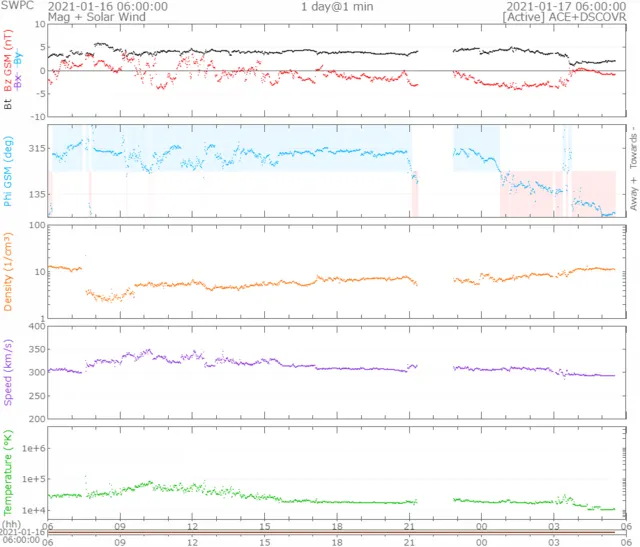Screen dimensions: 640x547
Task: Click the end timestamp 2021-01-17 06:00:00
Action: (x=566, y=7)
